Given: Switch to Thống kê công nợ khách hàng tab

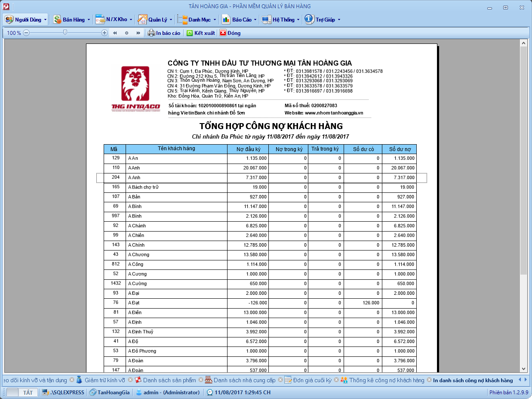Looking at the screenshot, I should [386, 380].
